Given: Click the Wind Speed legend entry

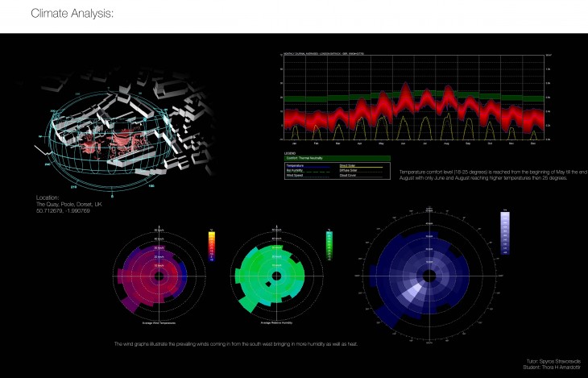Looking at the screenshot, I should 296,174.
